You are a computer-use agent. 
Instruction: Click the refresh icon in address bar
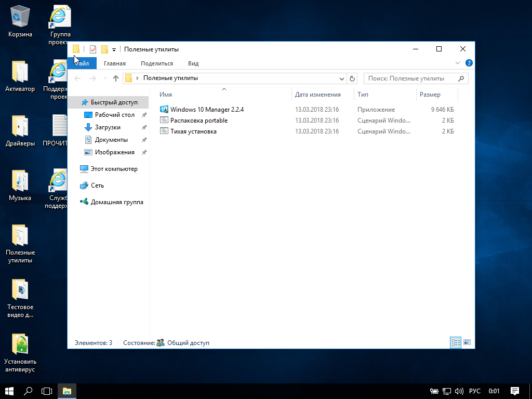point(352,78)
